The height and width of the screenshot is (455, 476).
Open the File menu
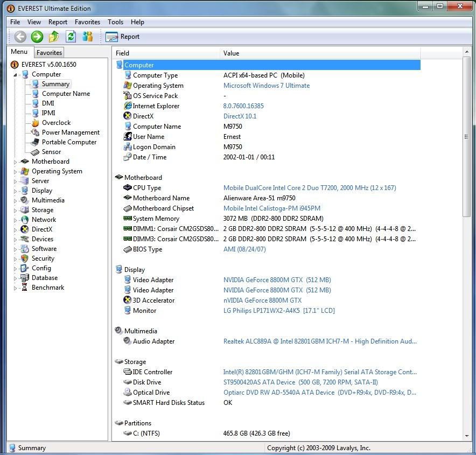[15, 22]
